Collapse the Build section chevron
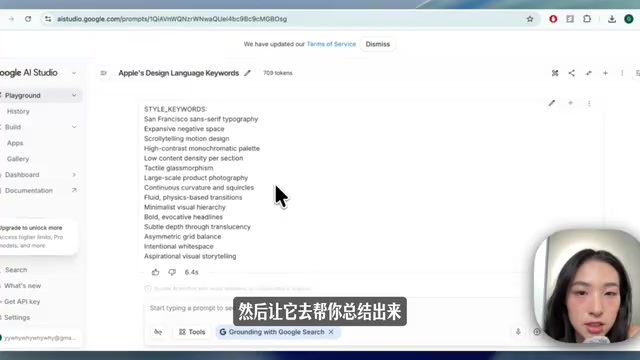The width and height of the screenshot is (640, 360). (x=74, y=127)
